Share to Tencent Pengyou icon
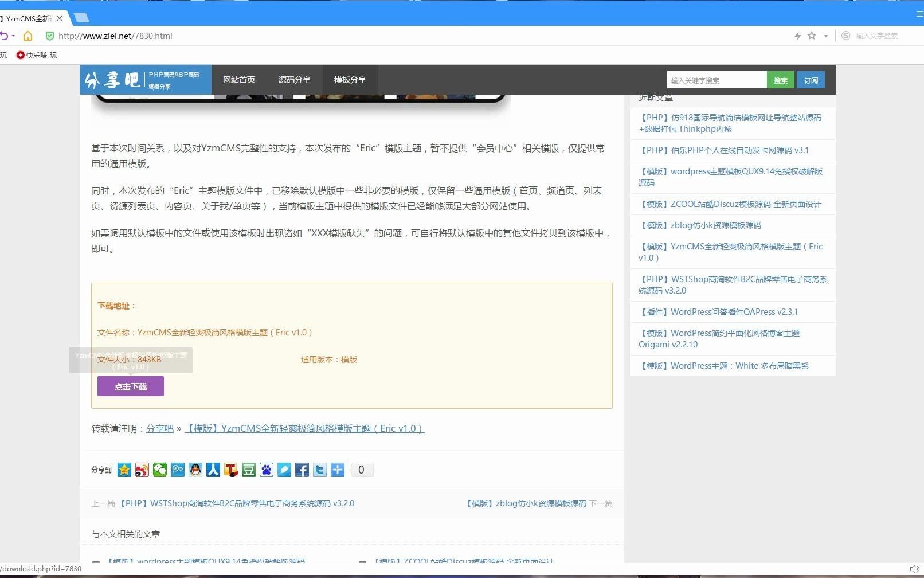924x578 pixels. [x=178, y=470]
